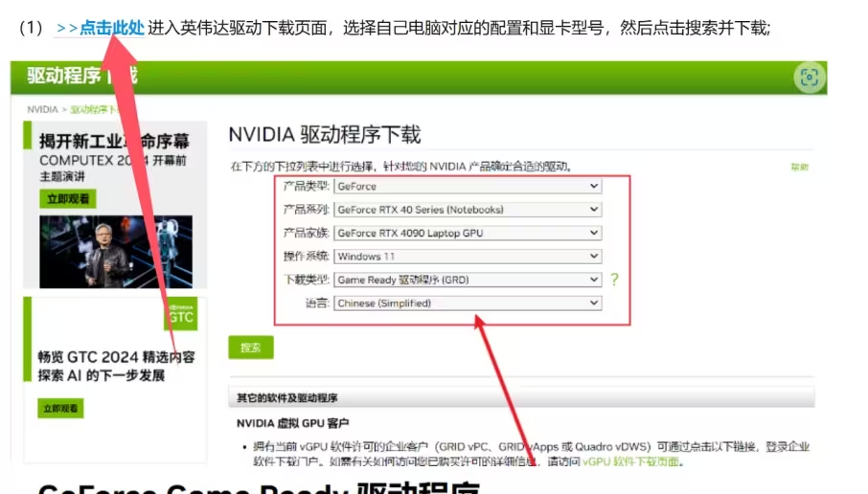868x494 pixels.
Task: Open the vGPU 软件下载页面 link
Action: coord(632,461)
